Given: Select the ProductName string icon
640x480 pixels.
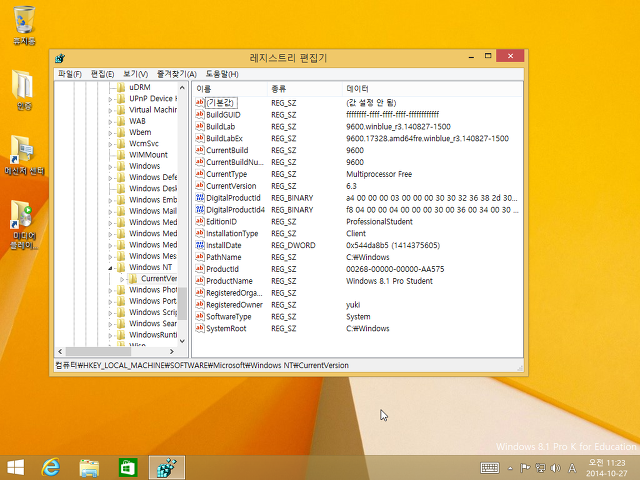Looking at the screenshot, I should [x=200, y=280].
